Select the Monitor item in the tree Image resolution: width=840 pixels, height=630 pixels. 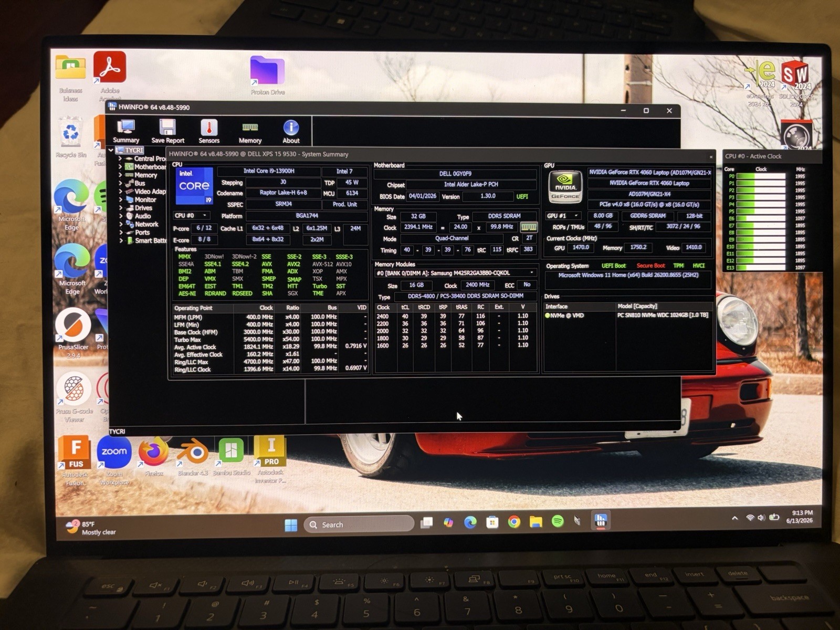pos(145,199)
